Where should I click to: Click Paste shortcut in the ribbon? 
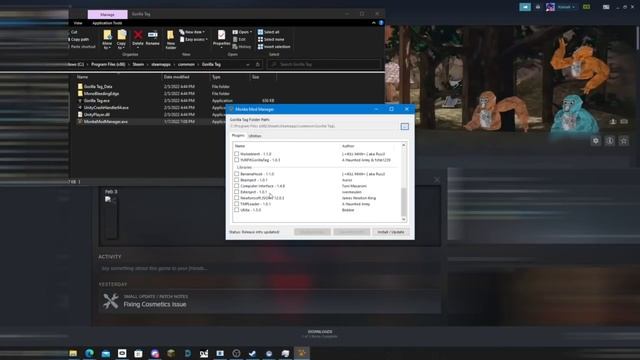click(x=81, y=47)
